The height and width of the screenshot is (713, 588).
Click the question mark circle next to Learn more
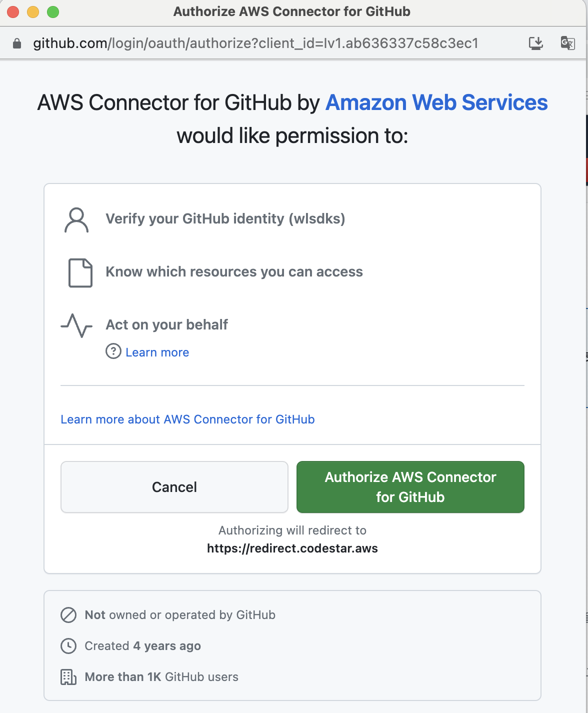113,352
